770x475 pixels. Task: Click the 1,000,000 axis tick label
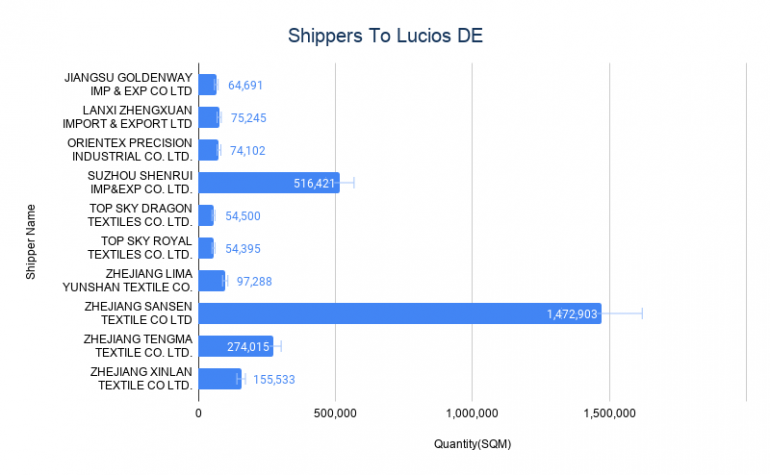click(x=472, y=413)
